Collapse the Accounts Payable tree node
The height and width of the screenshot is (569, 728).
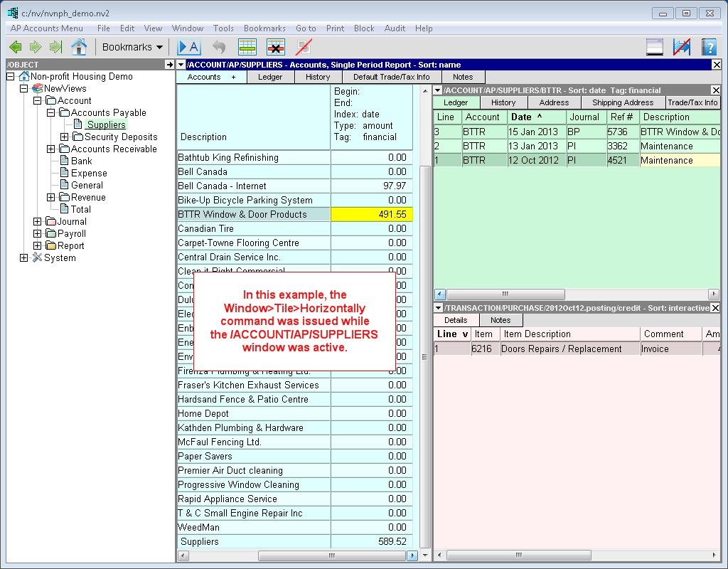51,113
